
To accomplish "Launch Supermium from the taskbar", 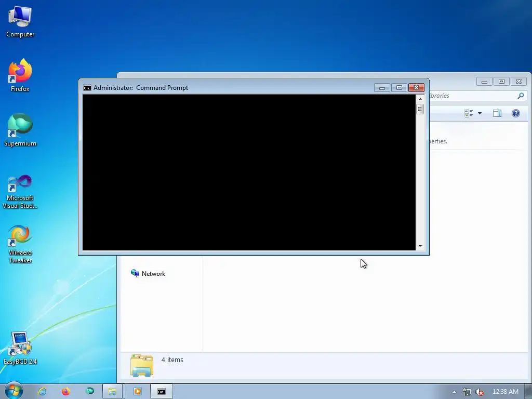I will pyautogui.click(x=90, y=392).
